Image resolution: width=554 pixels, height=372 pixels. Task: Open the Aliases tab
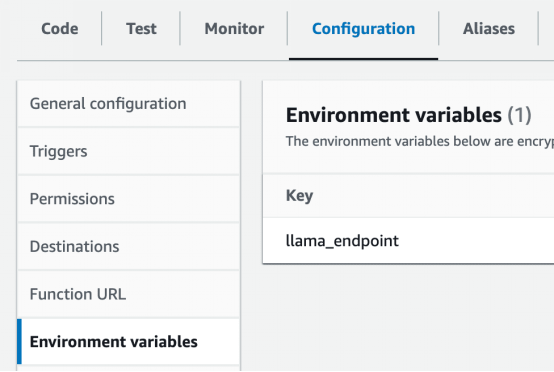[489, 29]
